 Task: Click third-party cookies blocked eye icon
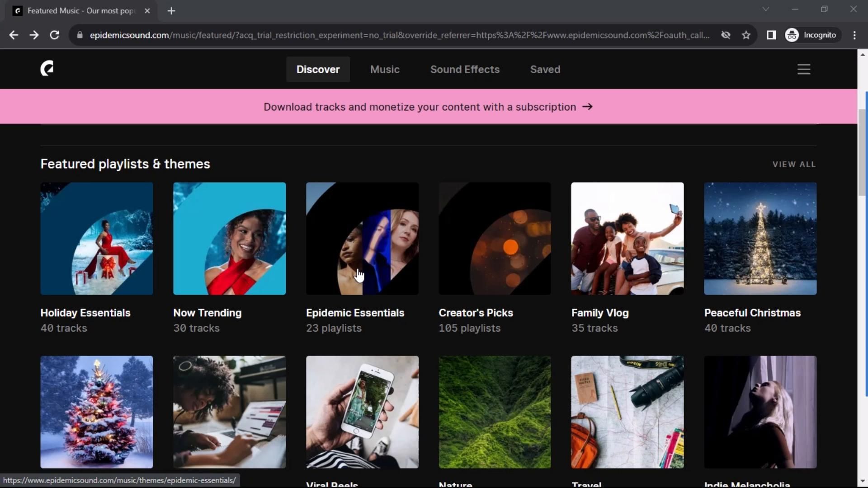pyautogui.click(x=726, y=35)
